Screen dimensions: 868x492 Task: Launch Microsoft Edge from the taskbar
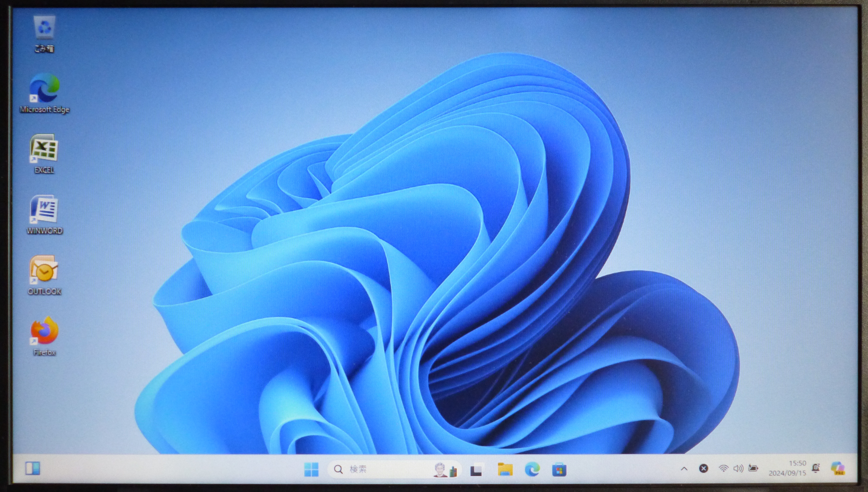click(533, 469)
